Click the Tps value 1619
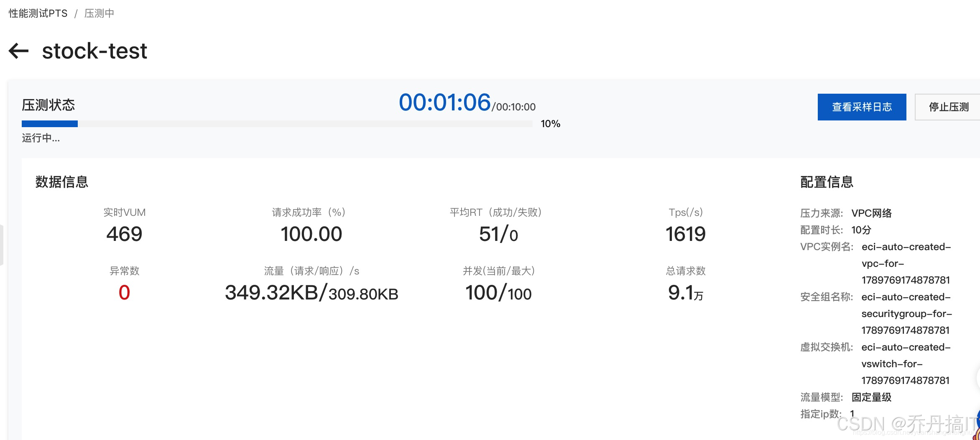The image size is (980, 440). pyautogui.click(x=686, y=234)
